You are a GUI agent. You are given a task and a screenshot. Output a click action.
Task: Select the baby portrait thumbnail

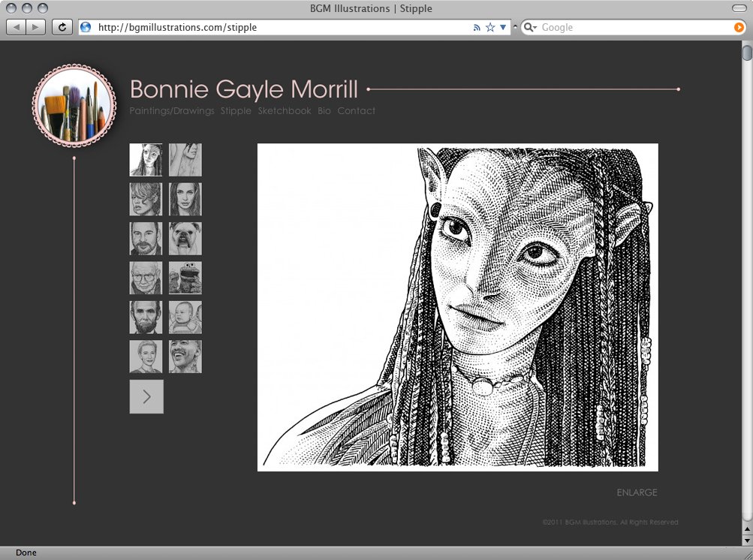185,317
